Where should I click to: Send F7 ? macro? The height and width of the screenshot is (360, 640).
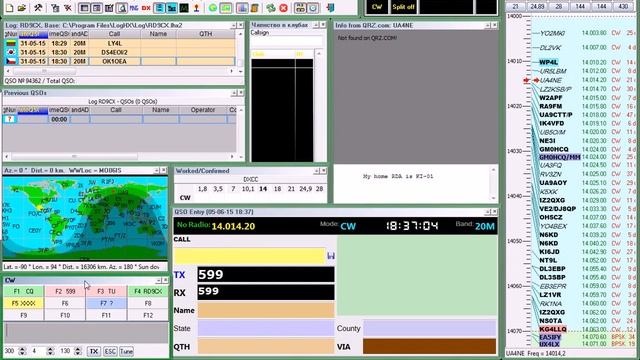(x=107, y=303)
